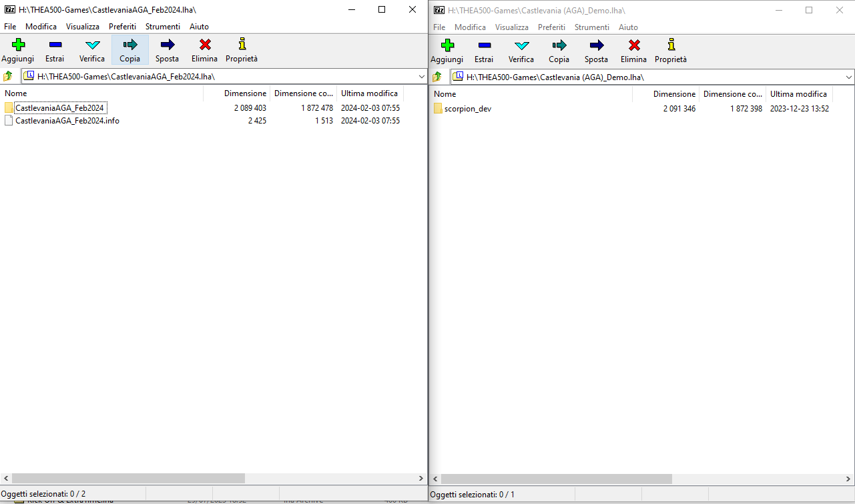Click date 2023-12-23 13:52
This screenshot has width=855, height=504.
point(800,108)
